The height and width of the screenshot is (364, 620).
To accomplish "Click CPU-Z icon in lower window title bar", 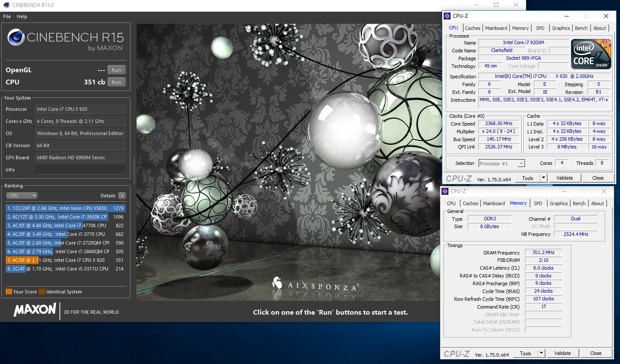I will point(445,191).
